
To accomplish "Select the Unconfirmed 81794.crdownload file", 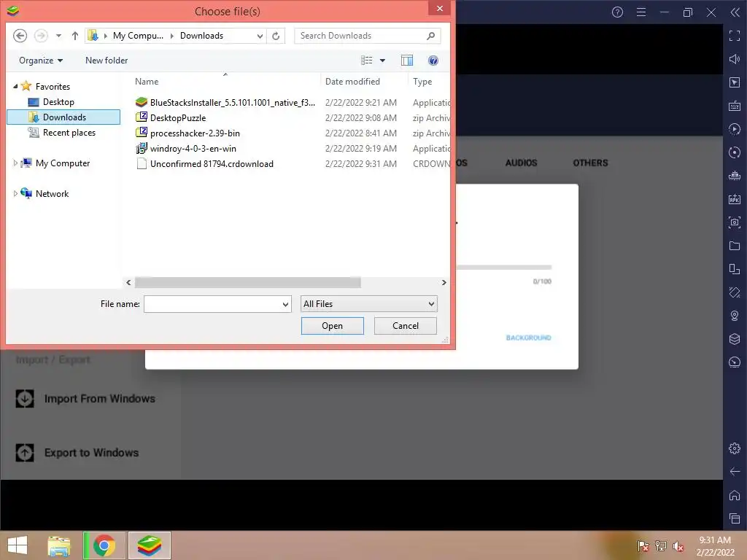I will pyautogui.click(x=204, y=163).
